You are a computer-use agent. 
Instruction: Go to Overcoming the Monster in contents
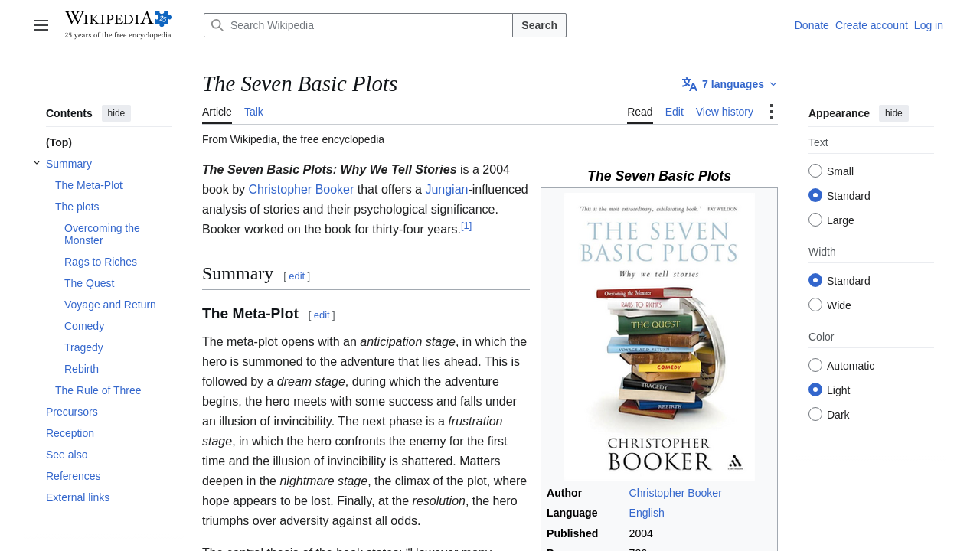(103, 234)
